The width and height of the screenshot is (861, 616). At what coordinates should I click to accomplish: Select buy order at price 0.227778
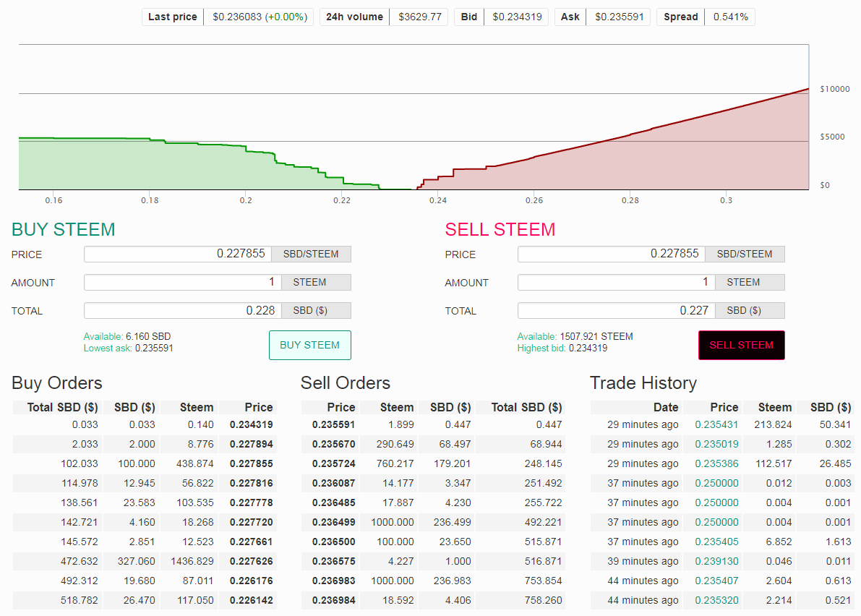point(145,503)
